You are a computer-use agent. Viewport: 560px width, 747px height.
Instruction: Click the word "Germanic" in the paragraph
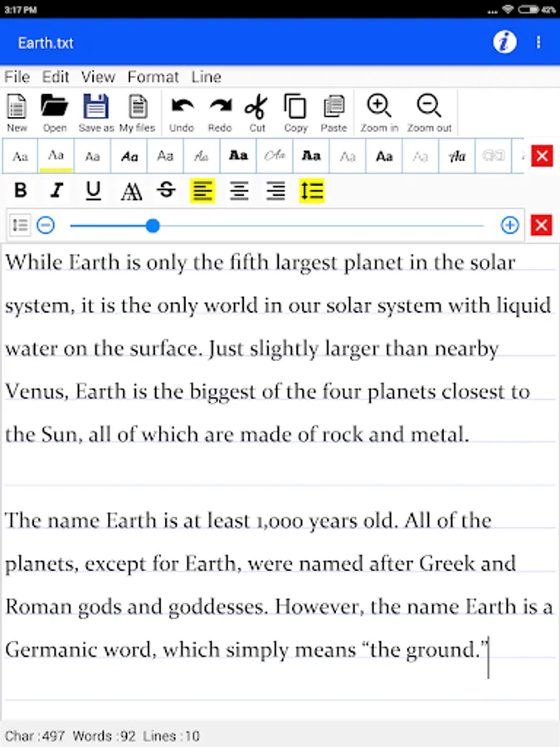click(x=51, y=650)
